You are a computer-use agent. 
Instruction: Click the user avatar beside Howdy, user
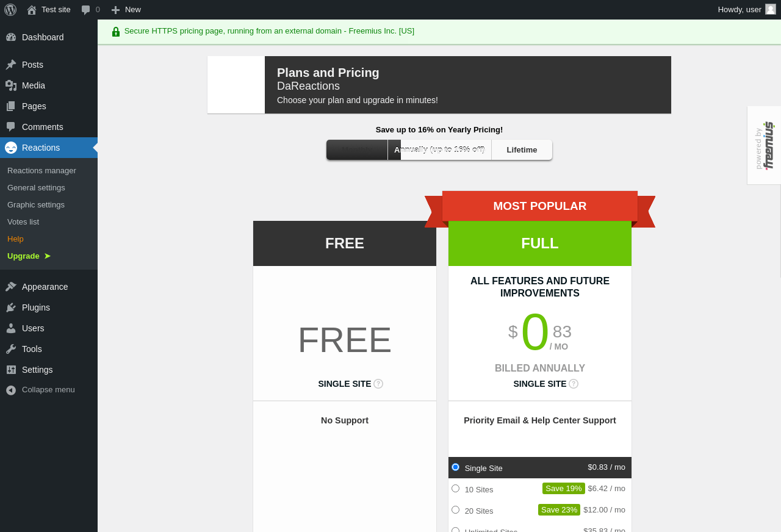[771, 9]
